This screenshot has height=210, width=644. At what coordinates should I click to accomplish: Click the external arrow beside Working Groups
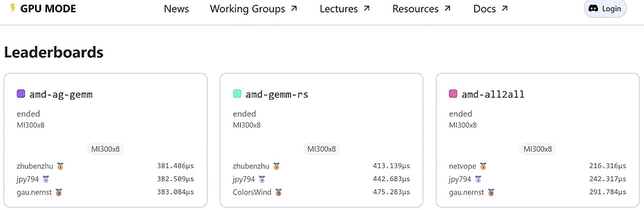[x=294, y=8]
